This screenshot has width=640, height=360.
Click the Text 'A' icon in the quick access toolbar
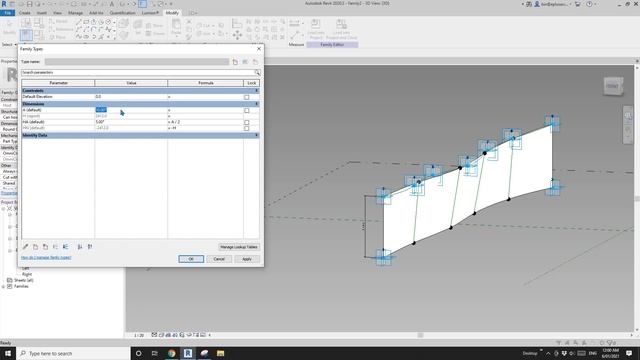112,4
